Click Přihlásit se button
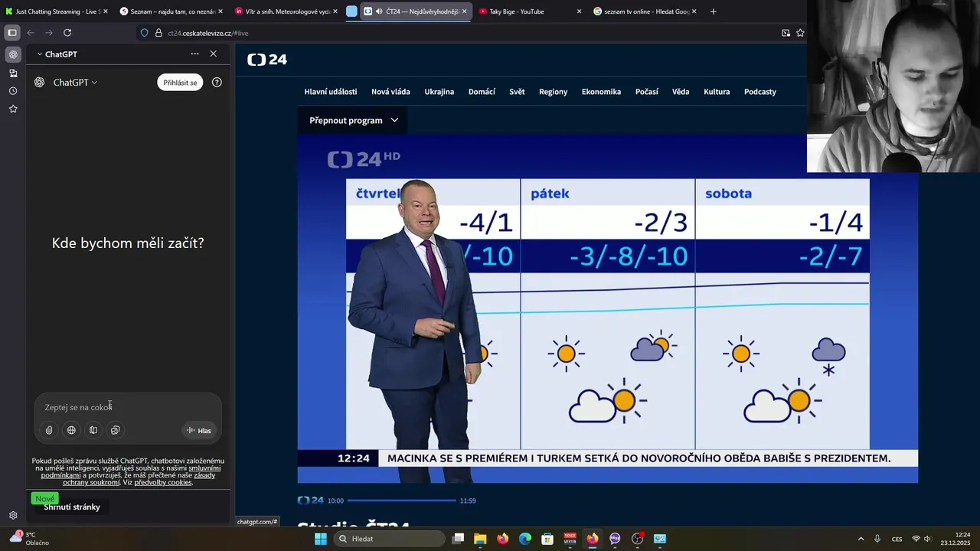This screenshot has width=980, height=551. (180, 83)
